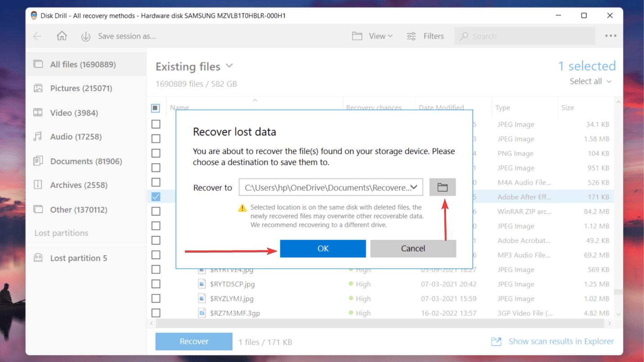The height and width of the screenshot is (362, 644).
Task: Check the 104 KB PNG Image row
Action: point(156,153)
